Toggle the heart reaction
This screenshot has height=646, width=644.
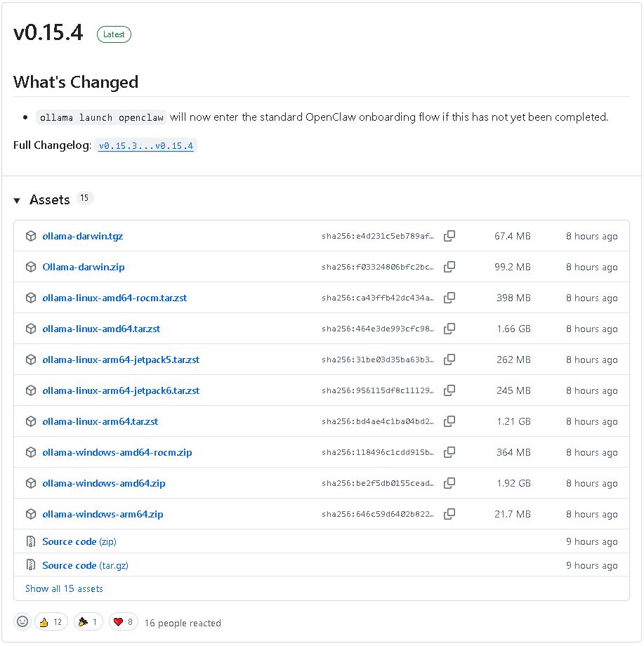pyautogui.click(x=123, y=622)
